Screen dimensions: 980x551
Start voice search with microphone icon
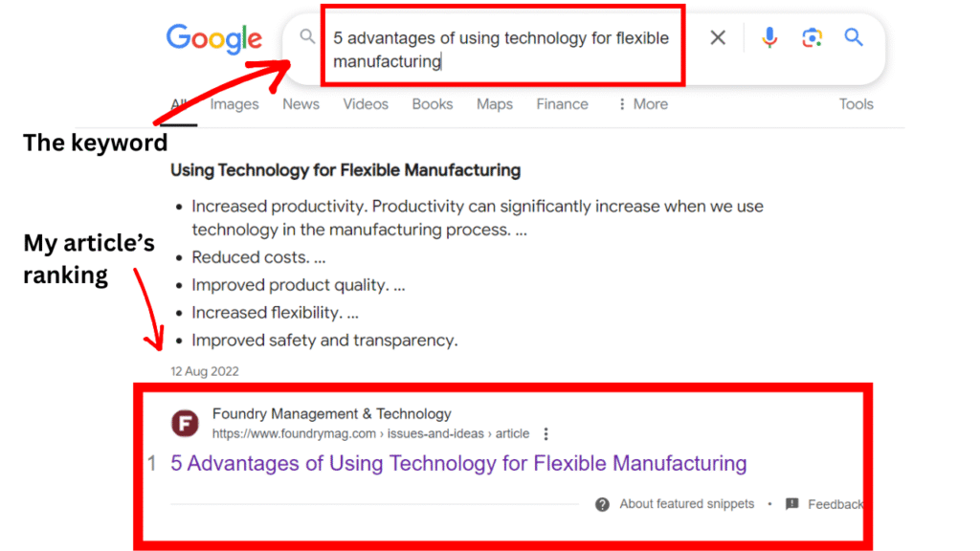(769, 37)
